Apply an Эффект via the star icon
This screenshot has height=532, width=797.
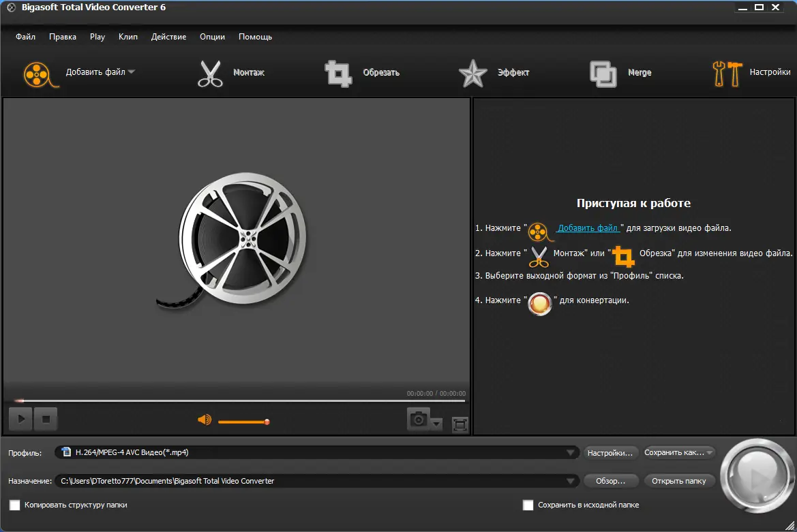[x=472, y=73]
